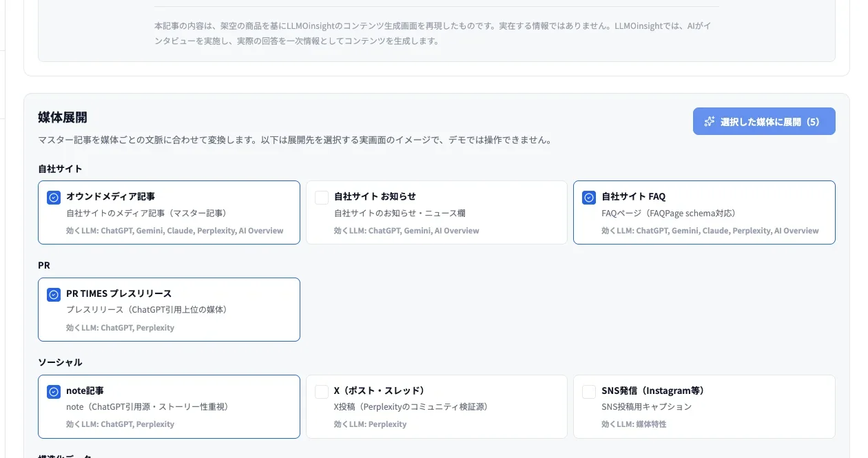Click the sparkle icon in the 選択した媒体に展開 button

click(710, 121)
